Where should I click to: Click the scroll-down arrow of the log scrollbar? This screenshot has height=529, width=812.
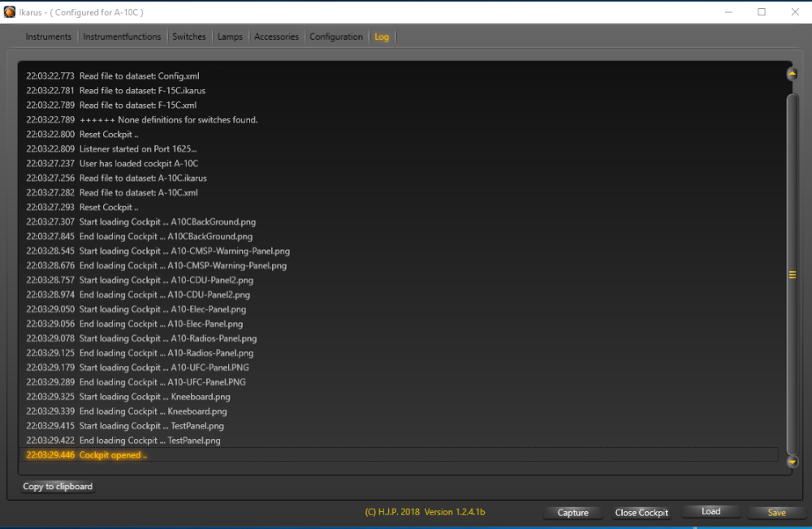pos(792,462)
